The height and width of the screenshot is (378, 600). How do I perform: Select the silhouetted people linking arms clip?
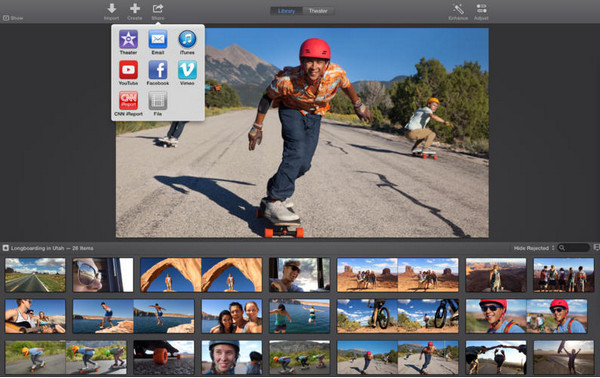click(x=496, y=357)
